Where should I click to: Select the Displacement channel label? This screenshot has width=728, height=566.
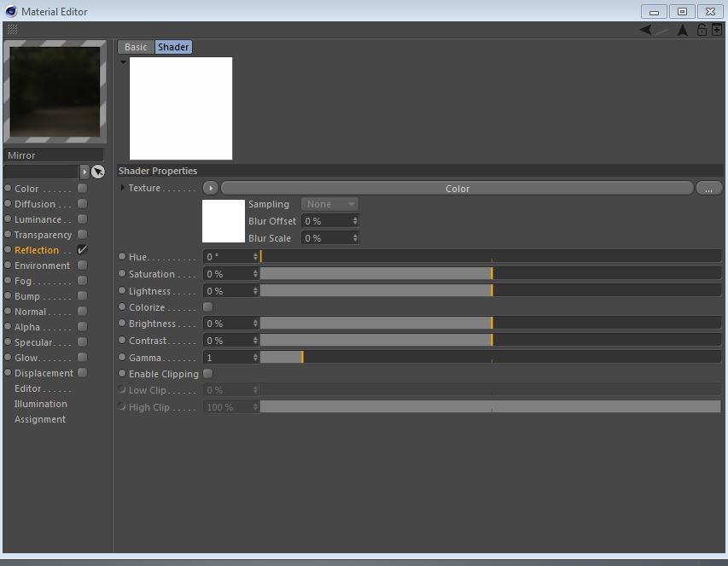[x=44, y=373]
